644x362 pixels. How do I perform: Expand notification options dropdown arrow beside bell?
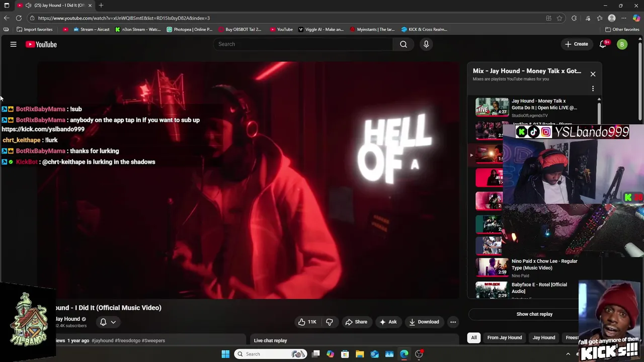coord(113,322)
